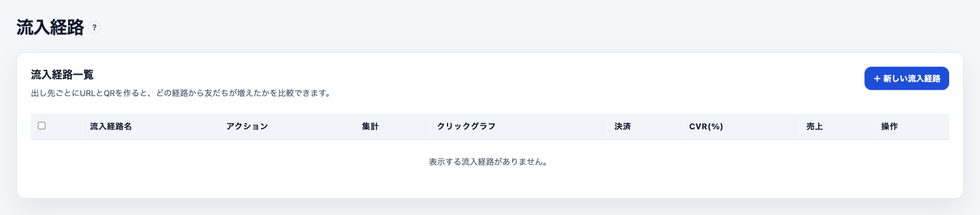This screenshot has height=215, width=980.
Task: Click the word 友だち in the description
Action: tap(216, 93)
